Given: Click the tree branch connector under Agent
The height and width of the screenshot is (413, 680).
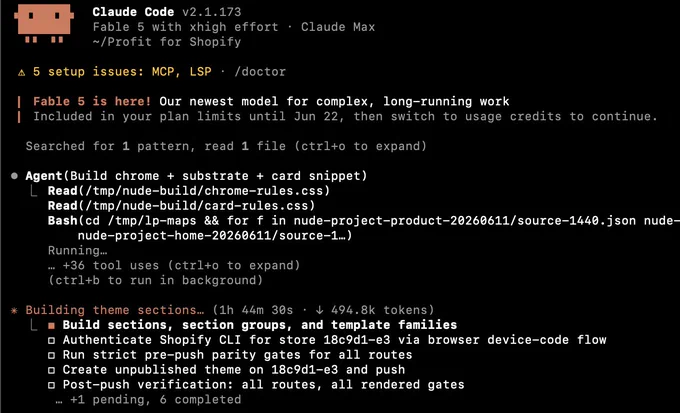Looking at the screenshot, I should tap(34, 191).
